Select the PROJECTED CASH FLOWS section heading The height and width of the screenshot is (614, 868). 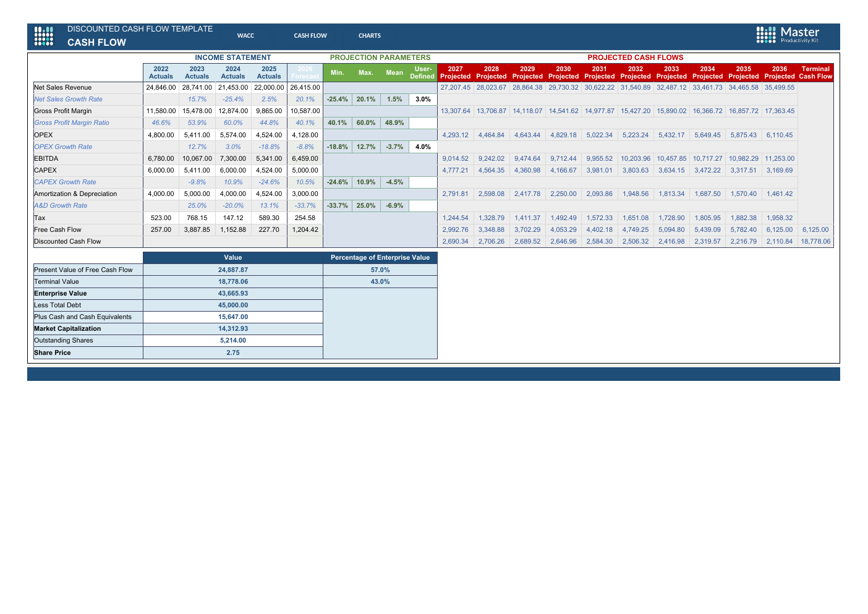point(636,58)
